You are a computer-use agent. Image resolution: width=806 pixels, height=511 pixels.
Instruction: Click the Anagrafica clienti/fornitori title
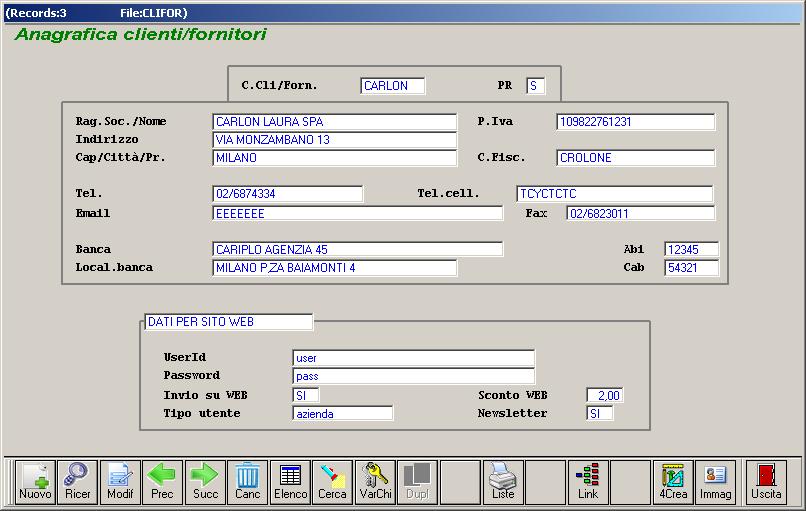(140, 34)
